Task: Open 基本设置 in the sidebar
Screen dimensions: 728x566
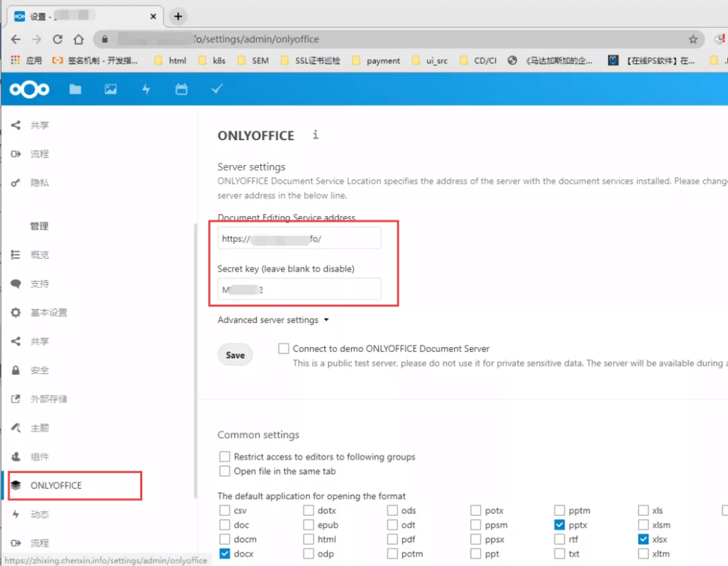Action: pyautogui.click(x=49, y=312)
